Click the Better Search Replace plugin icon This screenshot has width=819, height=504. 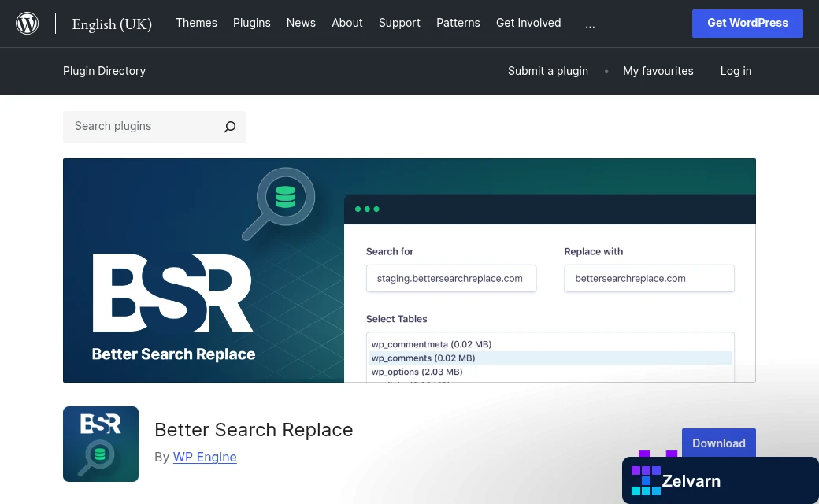101,444
